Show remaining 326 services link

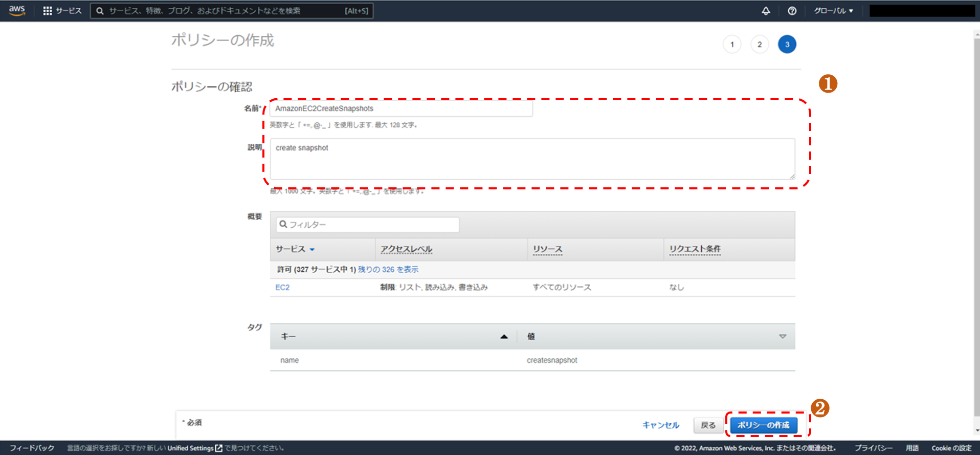pos(388,270)
